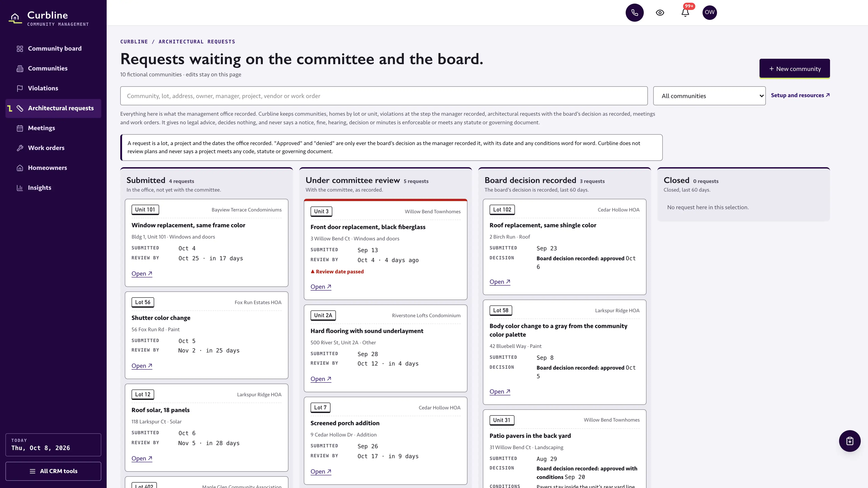Click the Closed column heading
The image size is (868, 488).
click(x=676, y=180)
